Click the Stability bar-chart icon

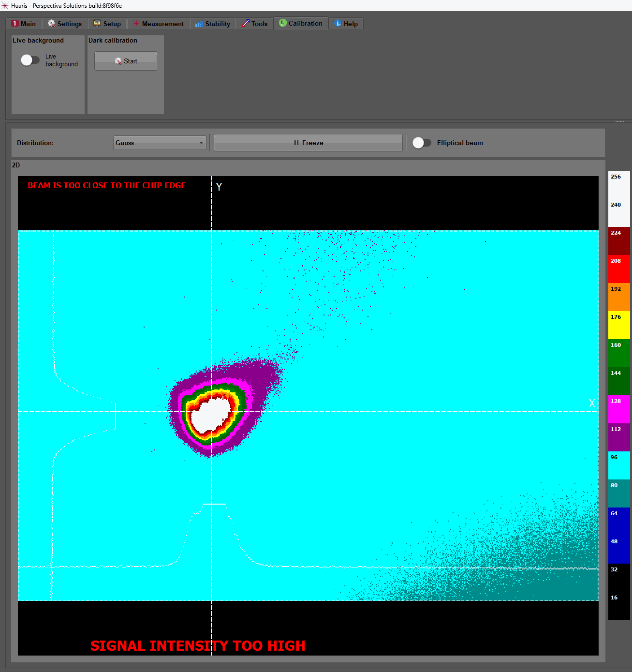[199, 23]
